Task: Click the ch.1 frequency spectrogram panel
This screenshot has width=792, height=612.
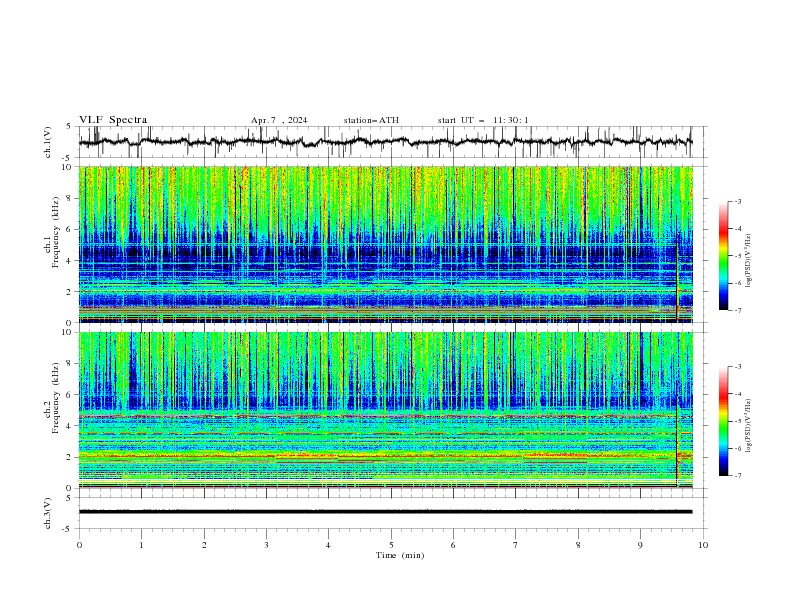Action: tap(385, 244)
